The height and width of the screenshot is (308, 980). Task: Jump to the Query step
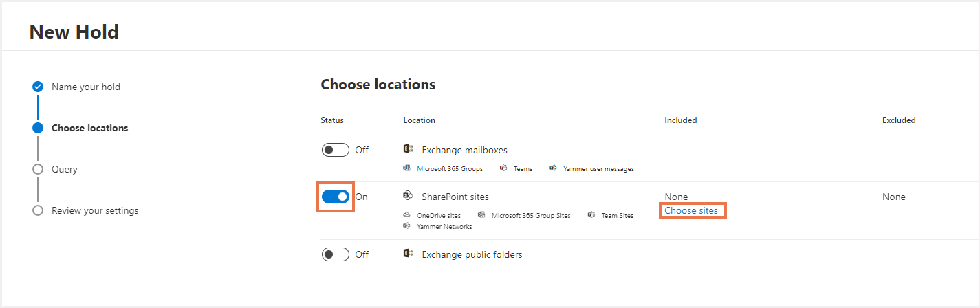click(x=65, y=169)
